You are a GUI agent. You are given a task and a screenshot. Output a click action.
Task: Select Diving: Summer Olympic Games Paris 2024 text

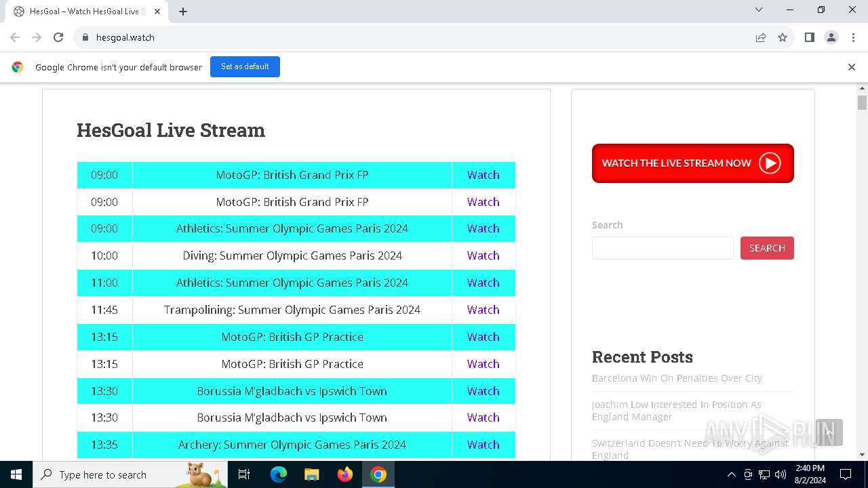tap(292, 256)
